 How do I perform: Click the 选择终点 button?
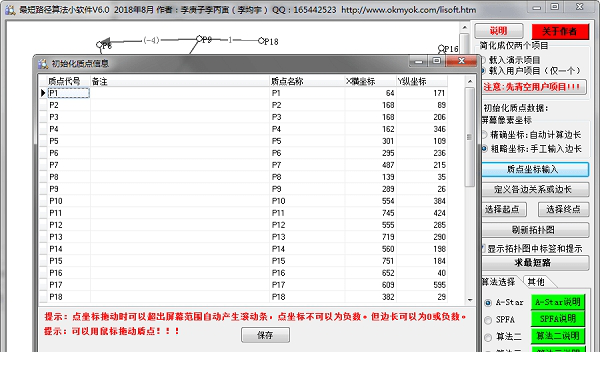pos(563,209)
